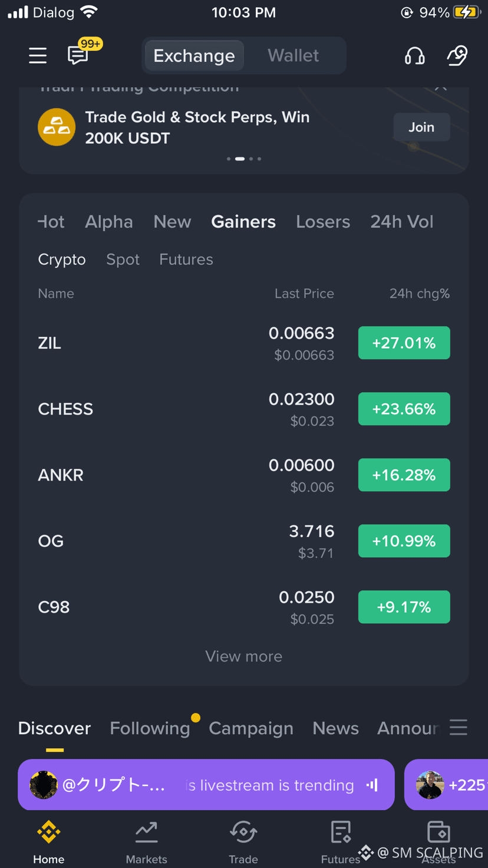Select the Exchange mode toggle
The height and width of the screenshot is (868, 488).
click(194, 55)
